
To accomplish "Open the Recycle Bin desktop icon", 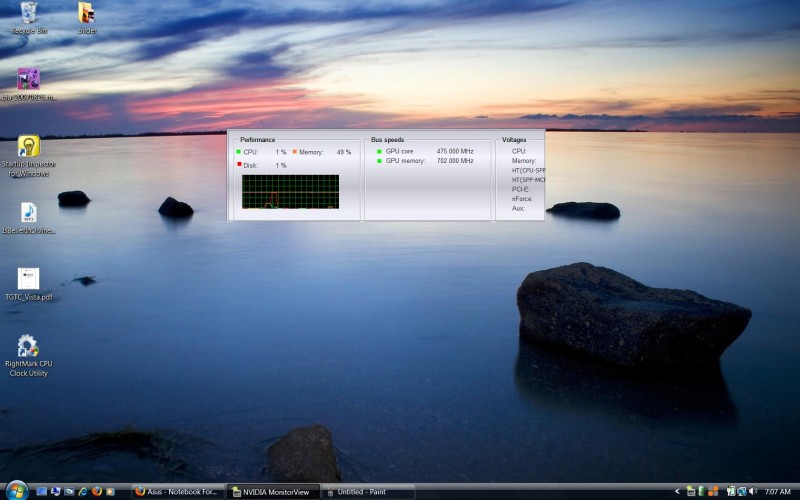I will click(30, 13).
